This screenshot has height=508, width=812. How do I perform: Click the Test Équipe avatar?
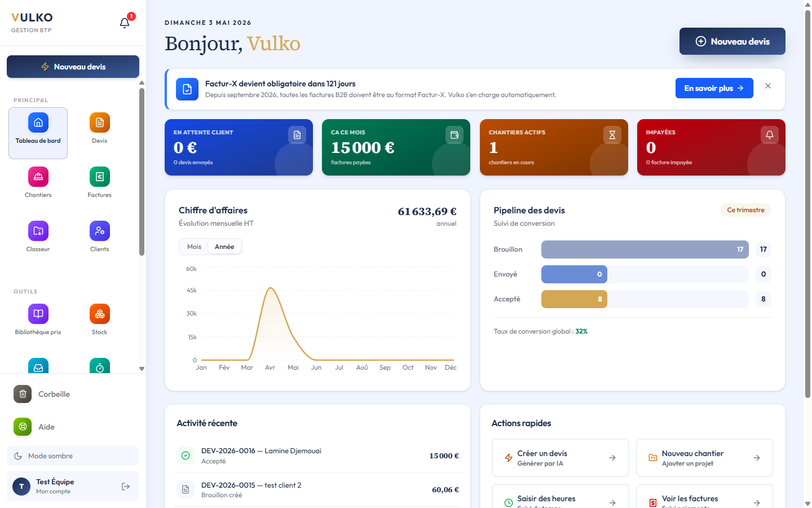pyautogui.click(x=21, y=487)
